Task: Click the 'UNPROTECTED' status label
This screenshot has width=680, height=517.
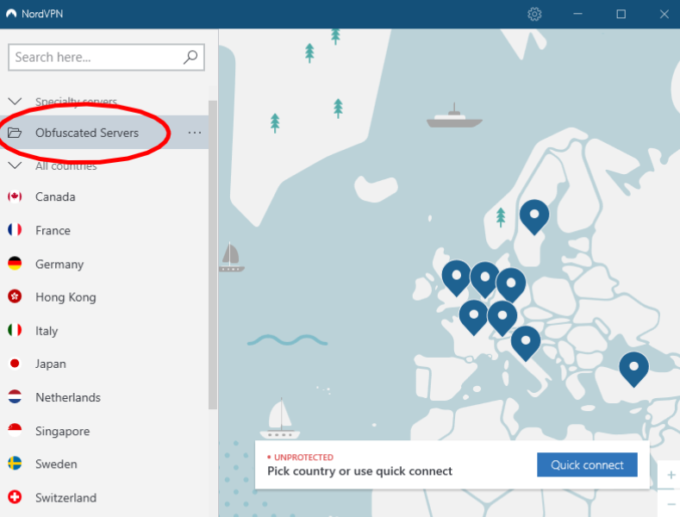Action: tap(304, 457)
